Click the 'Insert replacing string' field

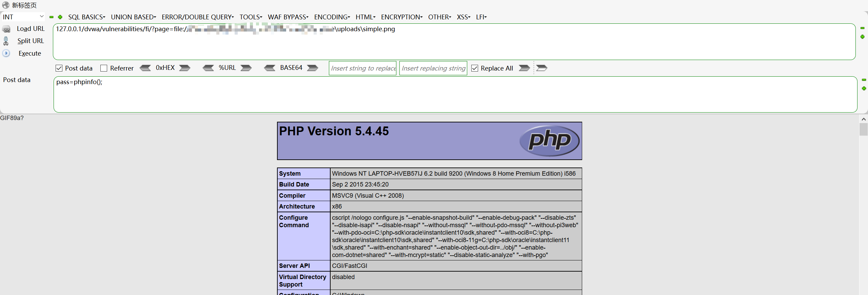[433, 68]
